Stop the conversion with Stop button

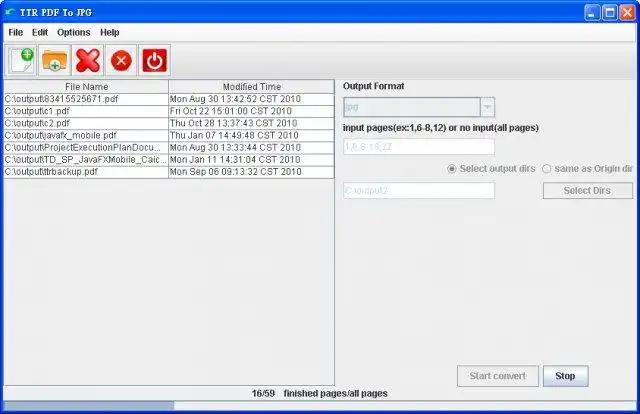(565, 376)
